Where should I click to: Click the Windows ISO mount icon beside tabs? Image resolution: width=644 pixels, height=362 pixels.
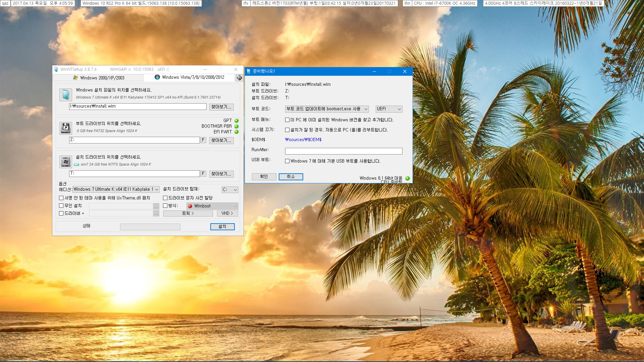click(239, 78)
